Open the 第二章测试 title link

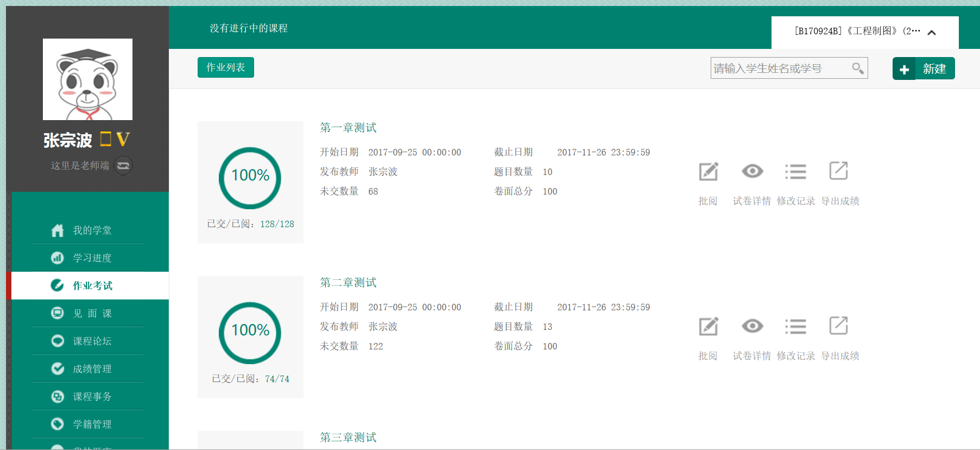(348, 283)
